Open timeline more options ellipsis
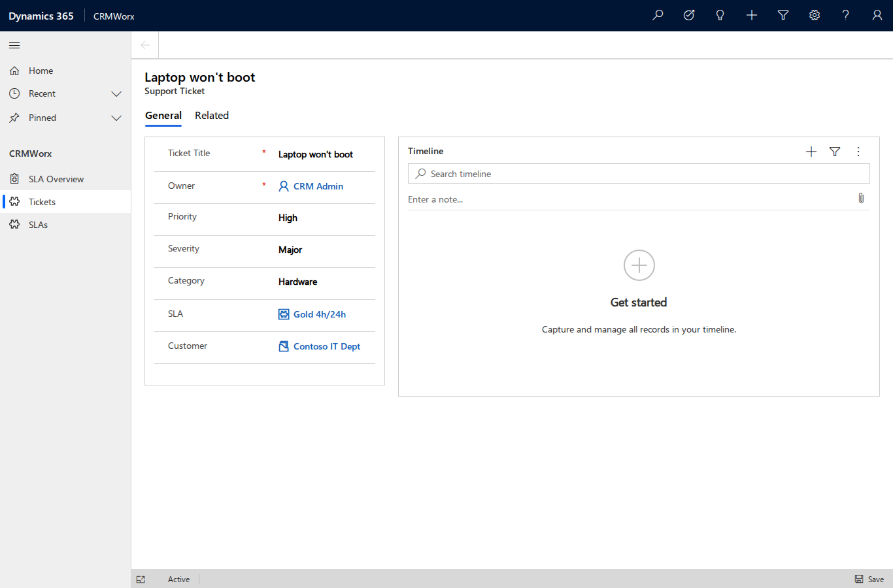Viewport: 893px width, 588px height. tap(858, 152)
